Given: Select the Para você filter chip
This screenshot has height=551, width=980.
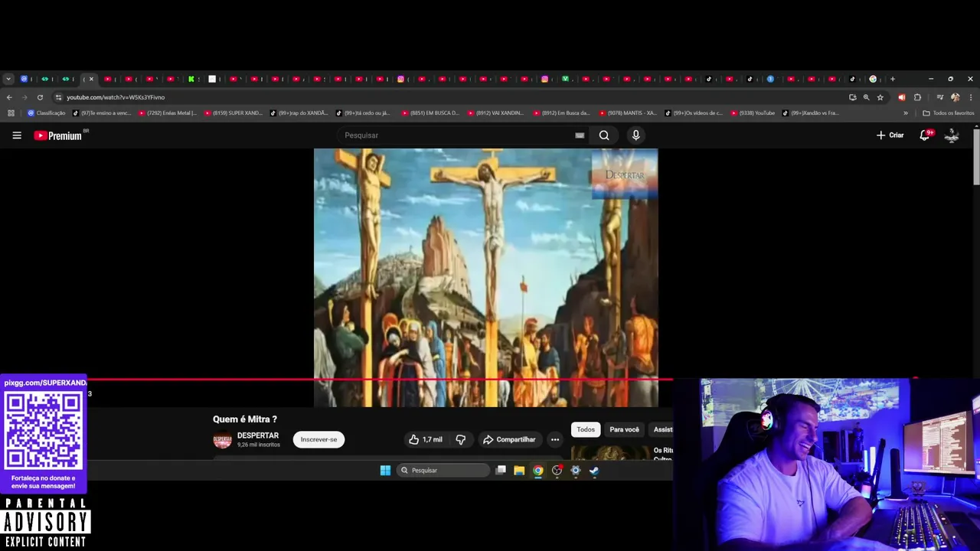Looking at the screenshot, I should (624, 429).
